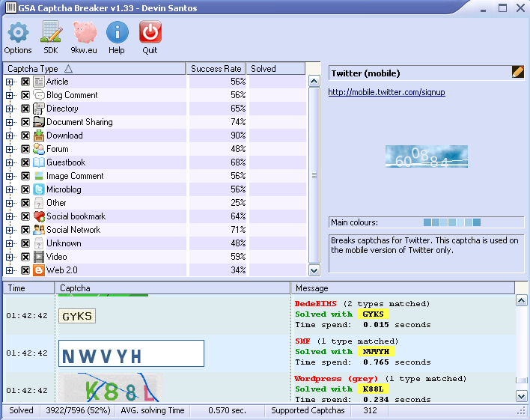This screenshot has height=420, width=530.
Task: Sort by Captcha Type column header
Action: (x=94, y=69)
